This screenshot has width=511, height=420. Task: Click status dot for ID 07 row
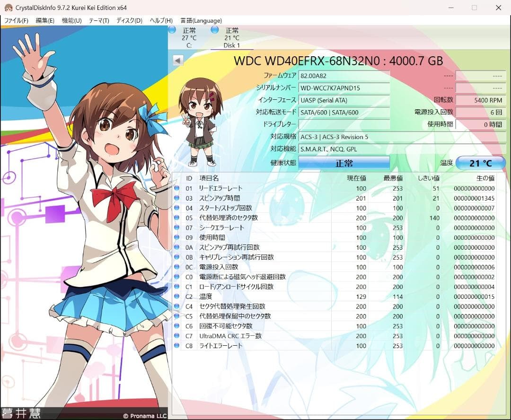(176, 227)
